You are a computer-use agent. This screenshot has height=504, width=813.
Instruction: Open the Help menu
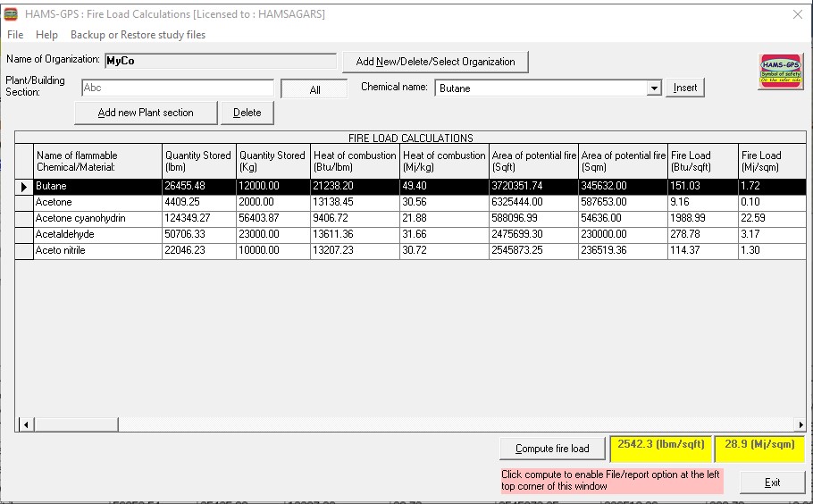point(46,35)
